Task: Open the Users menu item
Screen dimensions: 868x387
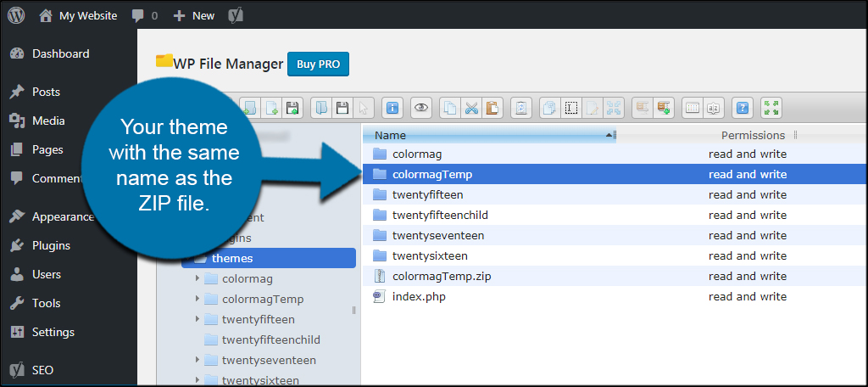Action: (x=47, y=274)
